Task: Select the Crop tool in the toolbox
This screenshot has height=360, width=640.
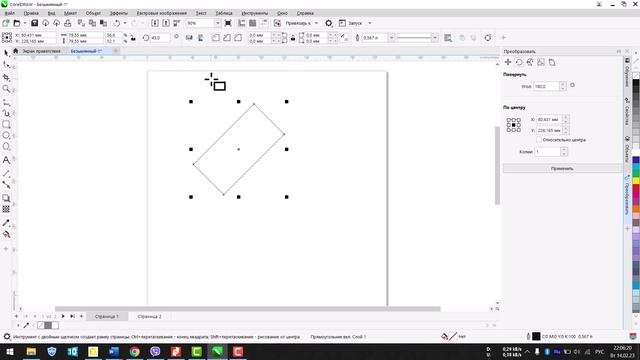Action: click(x=6, y=78)
